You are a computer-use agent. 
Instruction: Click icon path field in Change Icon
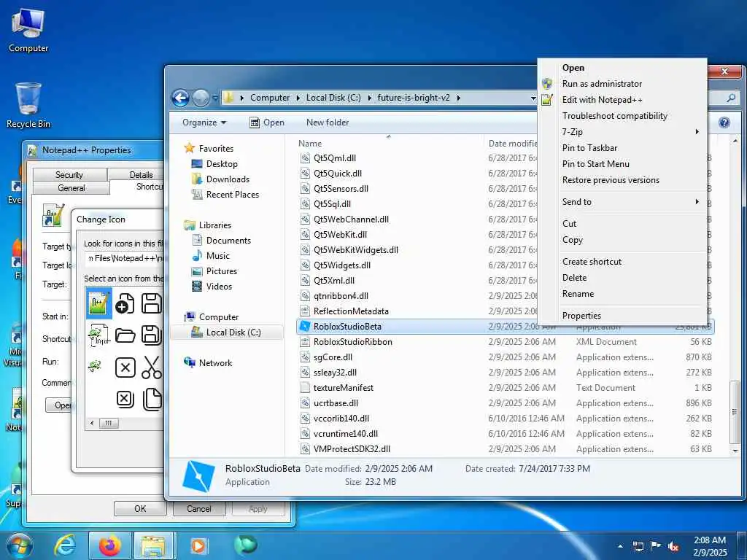pyautogui.click(x=125, y=258)
